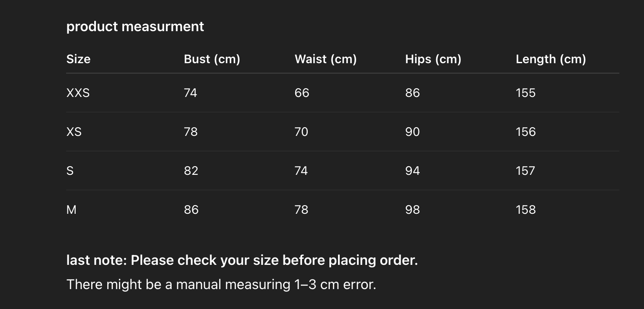Screen dimensions: 644x309
Task: Click the M size row label
Action: [71, 210]
